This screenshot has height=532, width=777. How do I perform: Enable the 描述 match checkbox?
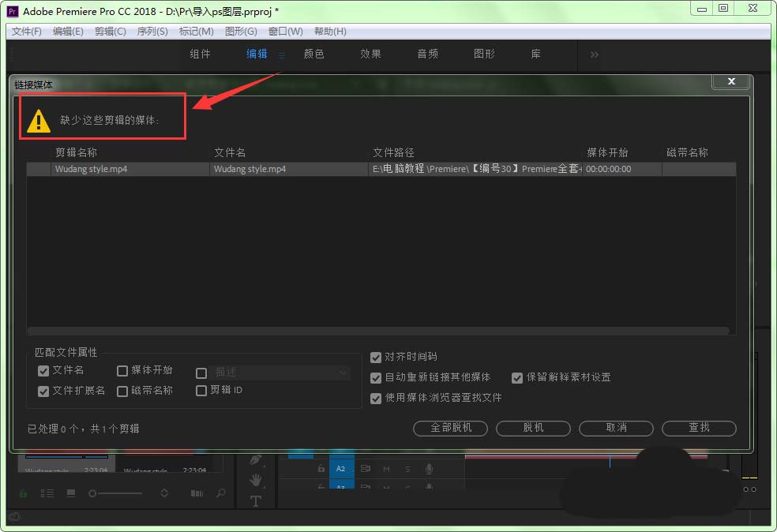tap(201, 373)
